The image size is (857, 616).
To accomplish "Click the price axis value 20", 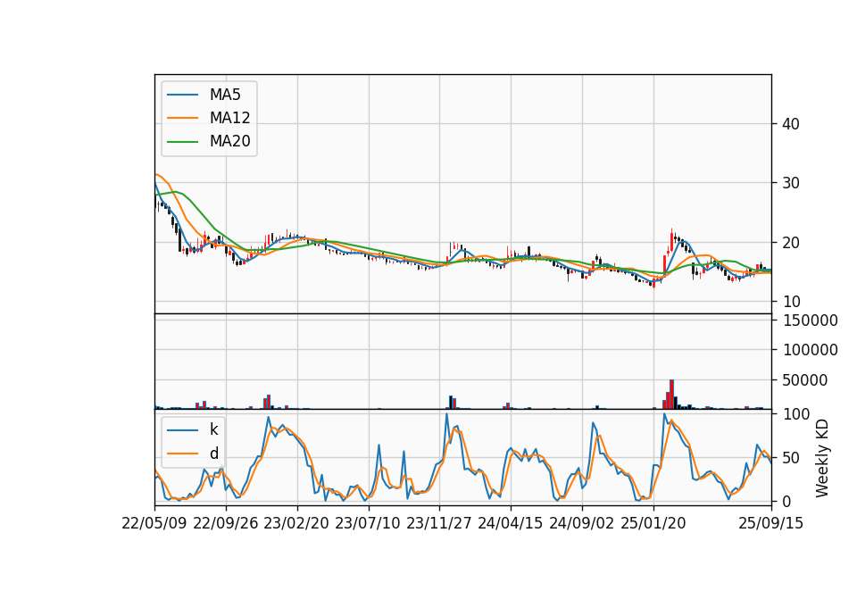I will pos(790,243).
